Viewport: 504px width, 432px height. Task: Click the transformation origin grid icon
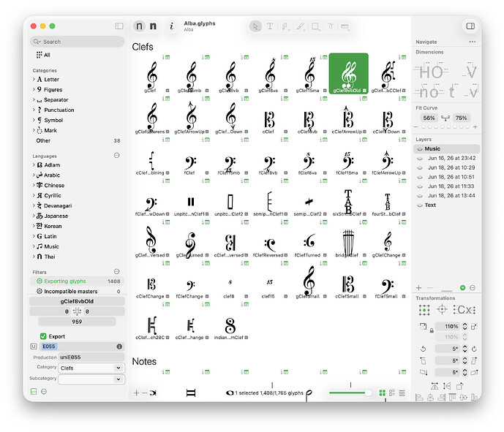pos(424,310)
